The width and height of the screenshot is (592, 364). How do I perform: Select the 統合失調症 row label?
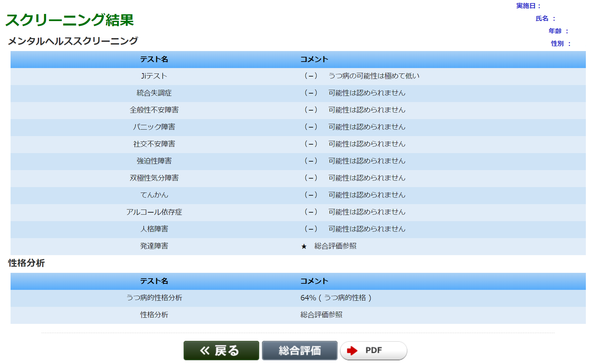tap(154, 93)
